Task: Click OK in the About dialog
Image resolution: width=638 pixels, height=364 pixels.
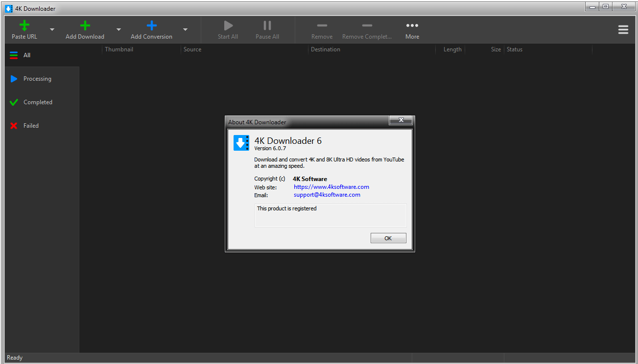Action: click(388, 238)
